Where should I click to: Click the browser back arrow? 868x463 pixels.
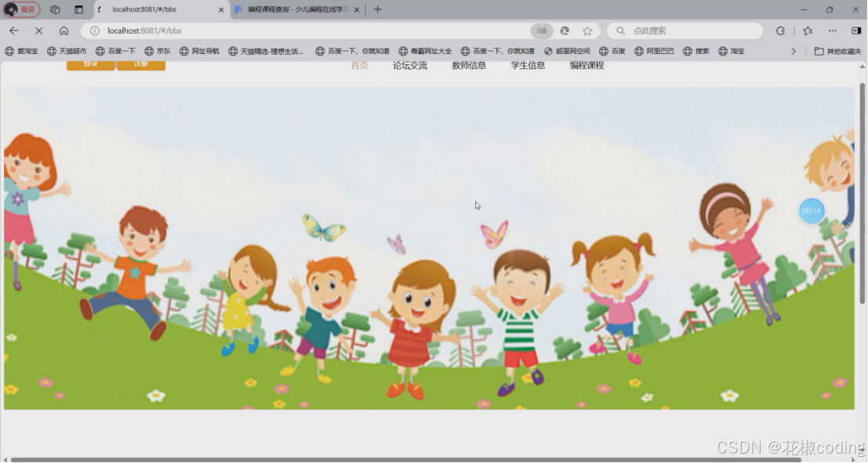[x=13, y=31]
